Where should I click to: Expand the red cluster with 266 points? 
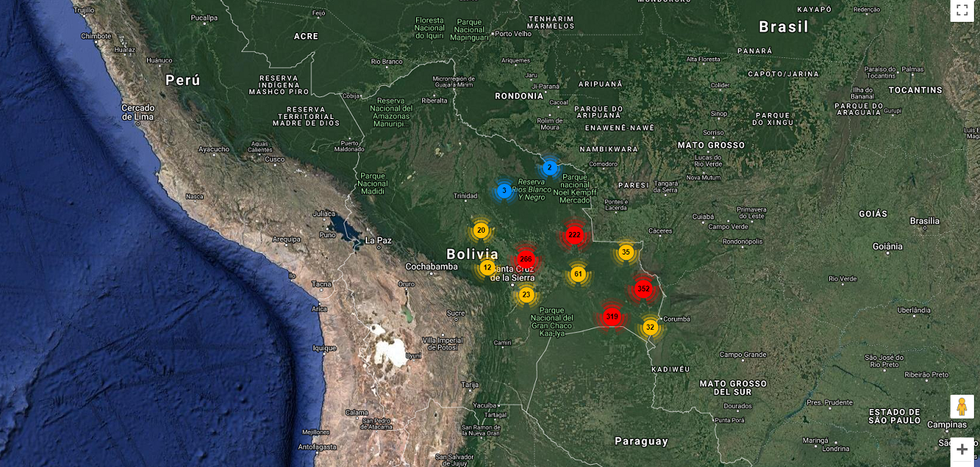[525, 259]
